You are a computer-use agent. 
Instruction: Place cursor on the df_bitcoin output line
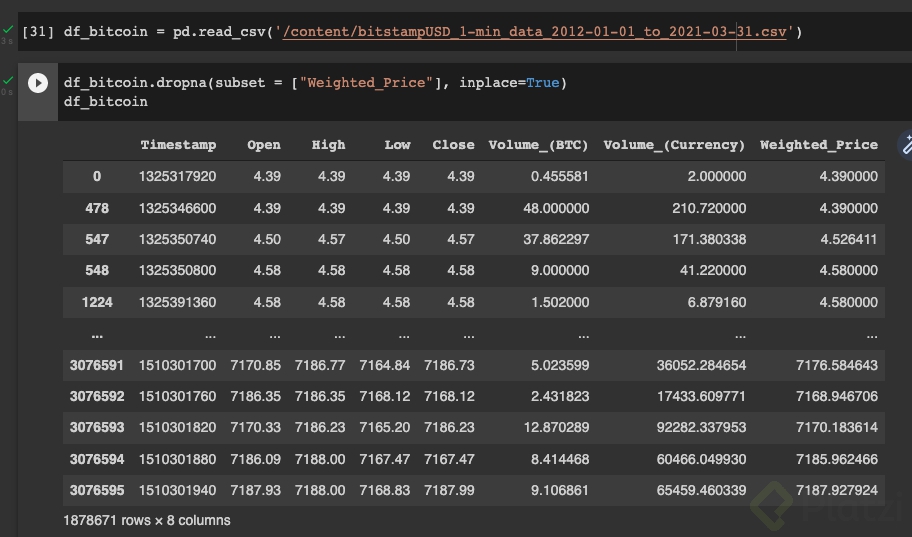[105, 101]
